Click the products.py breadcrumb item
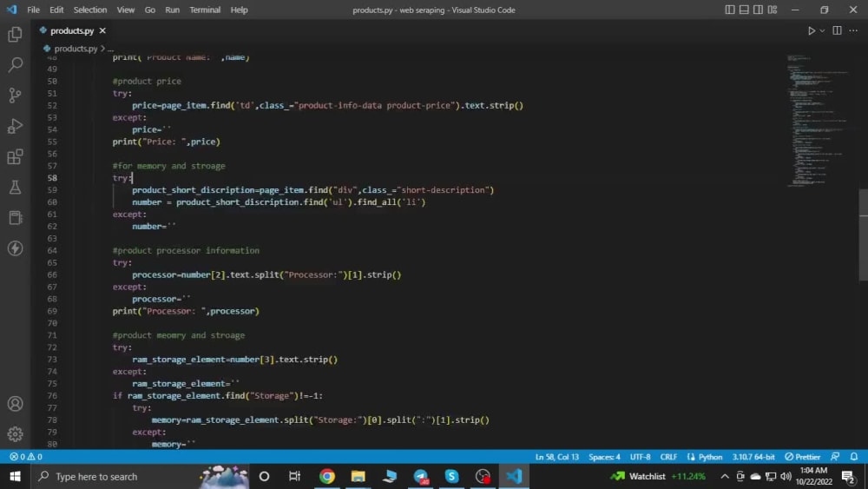 (76, 49)
